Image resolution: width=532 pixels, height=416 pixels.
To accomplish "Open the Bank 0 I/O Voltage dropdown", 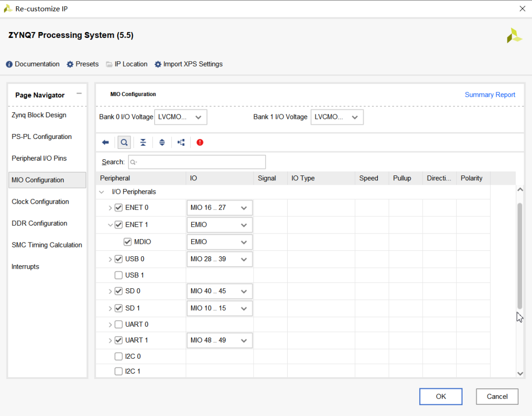I will (x=180, y=117).
